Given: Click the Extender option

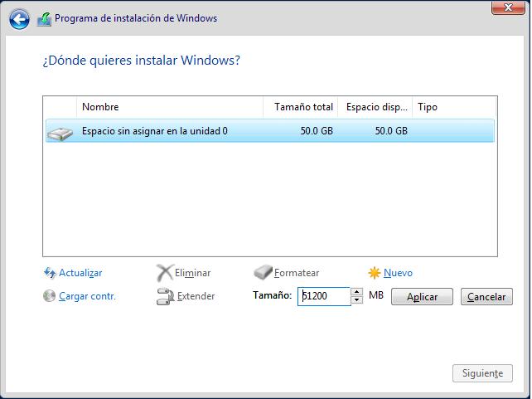Looking at the screenshot, I should (x=196, y=296).
